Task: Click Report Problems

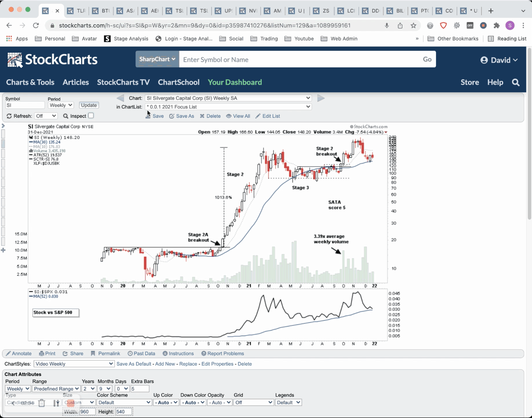Action: coord(223,353)
